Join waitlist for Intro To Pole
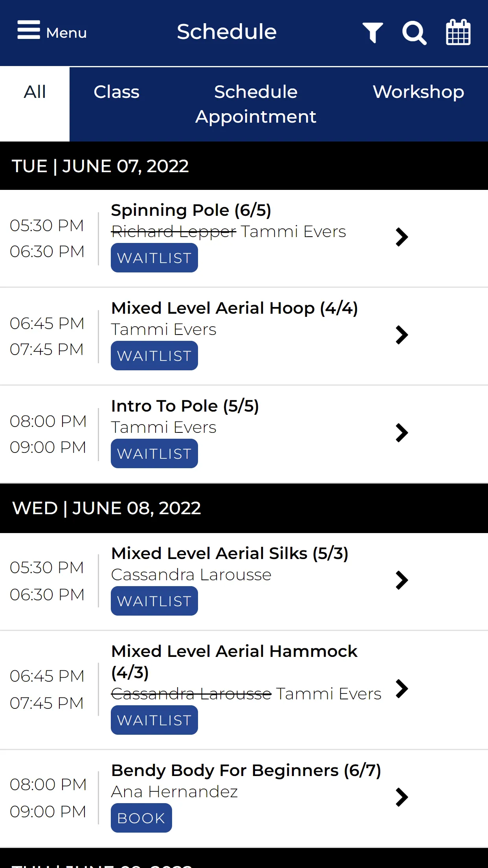488x868 pixels. click(154, 454)
